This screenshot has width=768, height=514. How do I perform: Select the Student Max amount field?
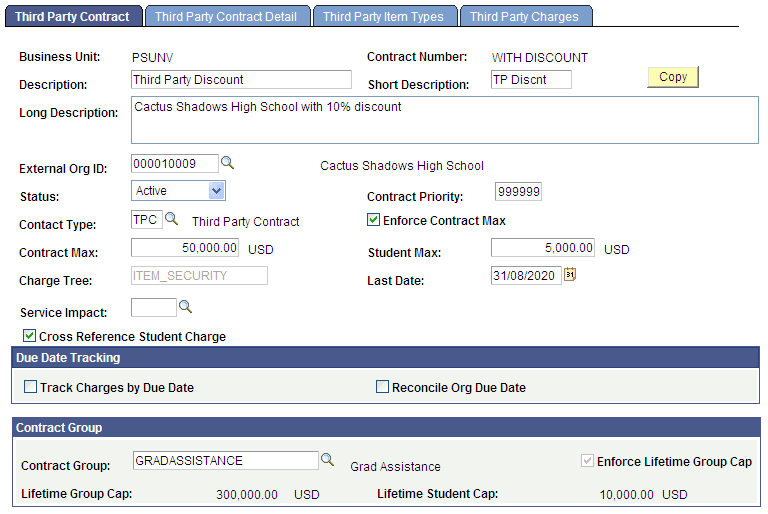[543, 248]
